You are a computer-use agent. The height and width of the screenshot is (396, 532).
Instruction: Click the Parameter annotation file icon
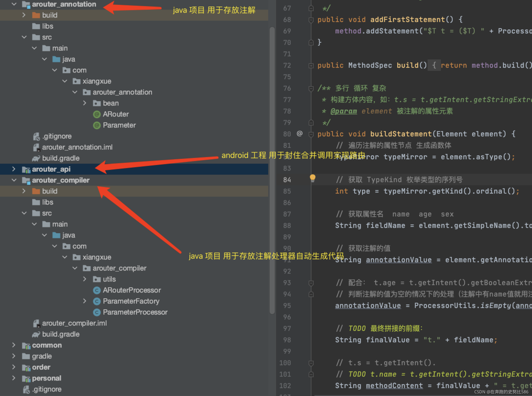[97, 125]
